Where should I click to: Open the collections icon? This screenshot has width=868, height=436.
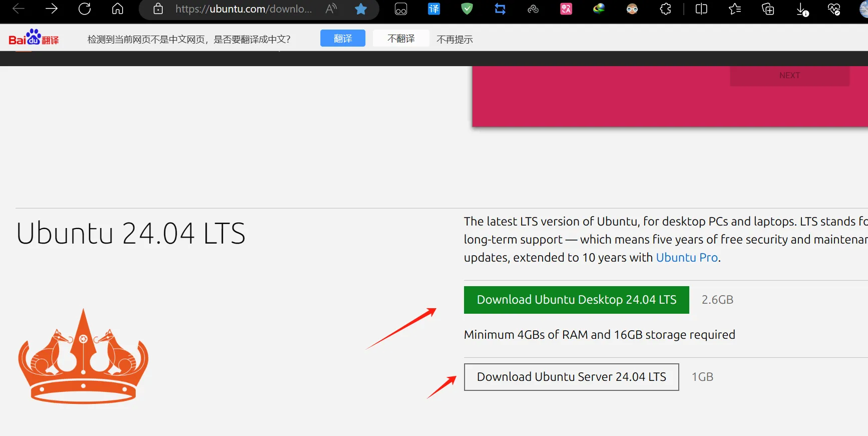768,9
